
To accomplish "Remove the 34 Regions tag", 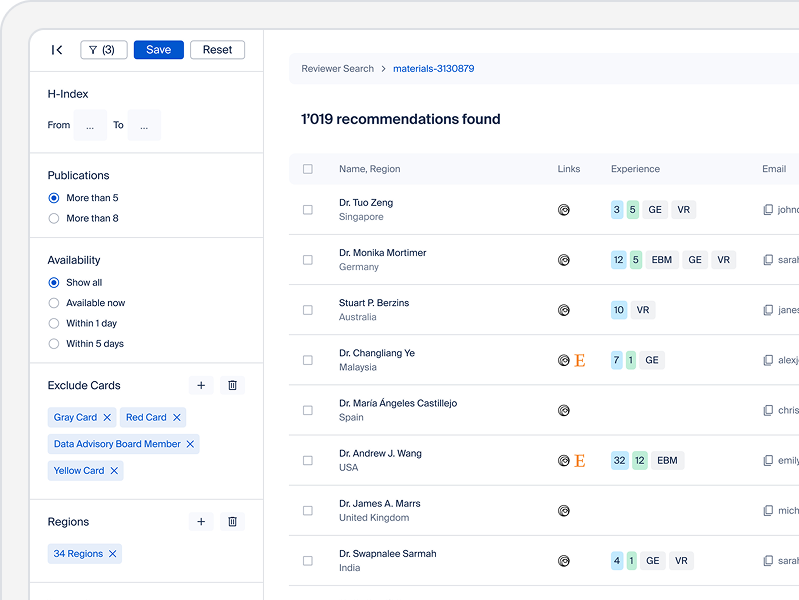I will [x=113, y=554].
